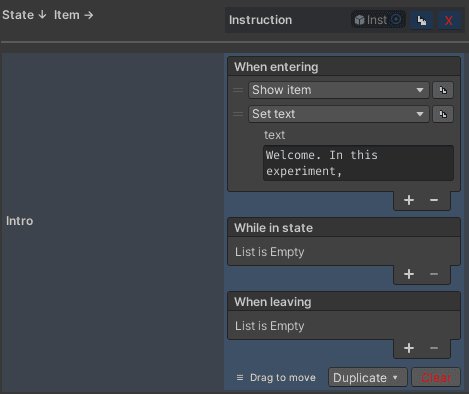Click minus under While in state list
The width and height of the screenshot is (469, 394).
click(x=434, y=274)
